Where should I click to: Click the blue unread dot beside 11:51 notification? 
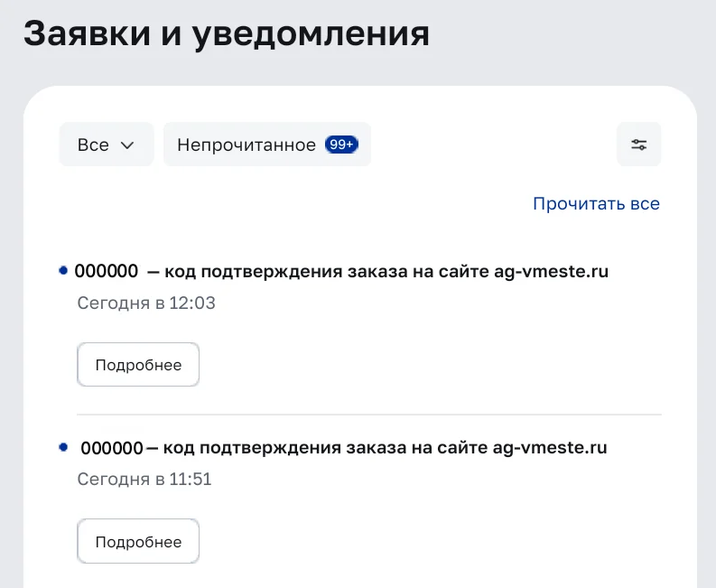(63, 447)
